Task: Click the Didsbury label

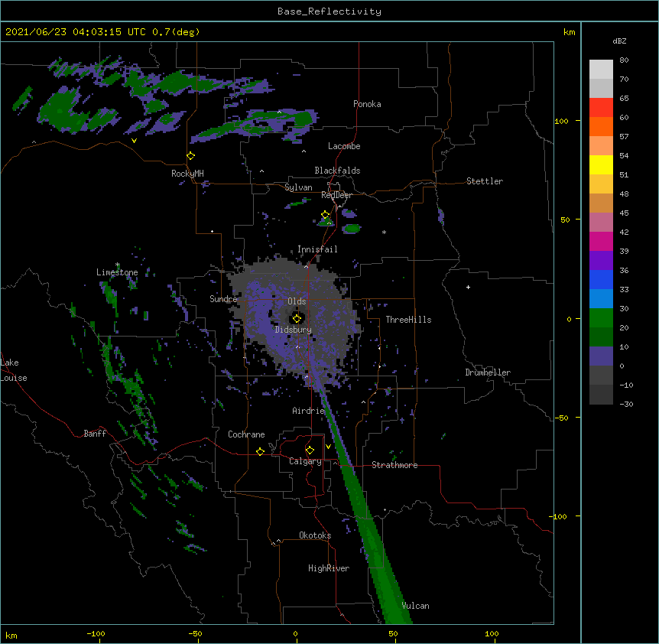Action: (x=293, y=330)
